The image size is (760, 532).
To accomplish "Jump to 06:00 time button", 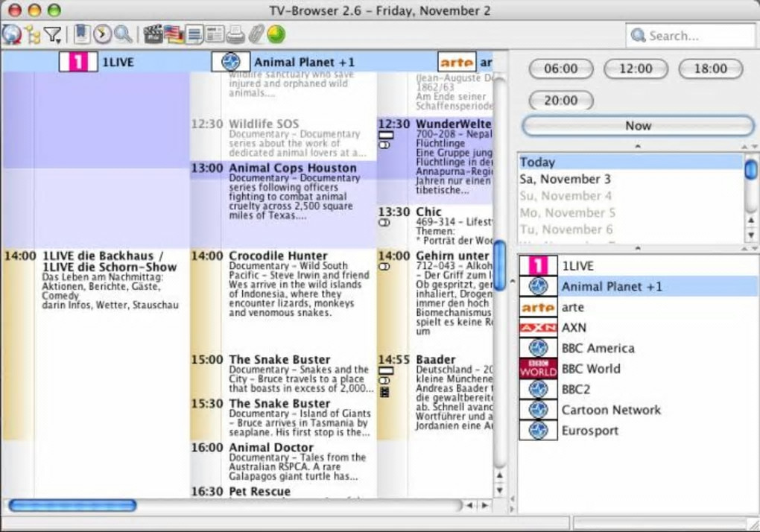I will [561, 69].
